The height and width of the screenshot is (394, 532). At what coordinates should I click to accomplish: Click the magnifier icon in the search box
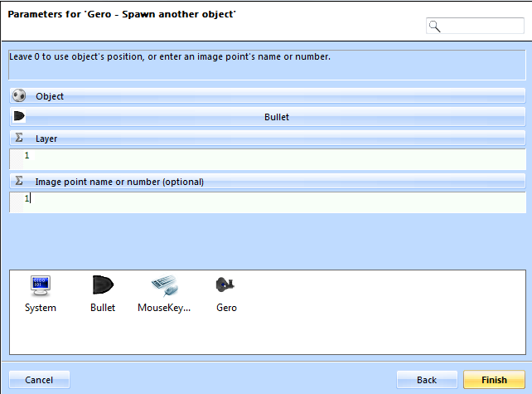434,27
